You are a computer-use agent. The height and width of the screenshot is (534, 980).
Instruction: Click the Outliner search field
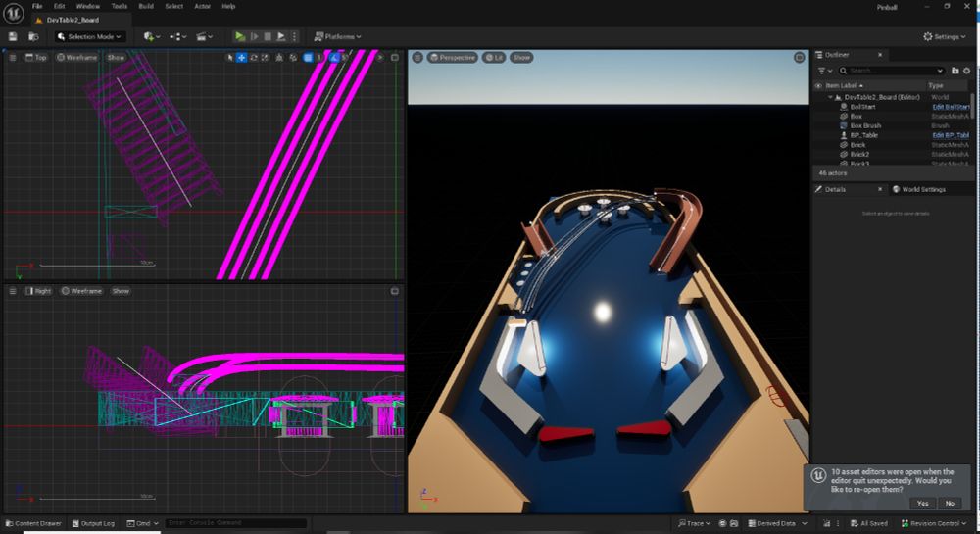(891, 71)
